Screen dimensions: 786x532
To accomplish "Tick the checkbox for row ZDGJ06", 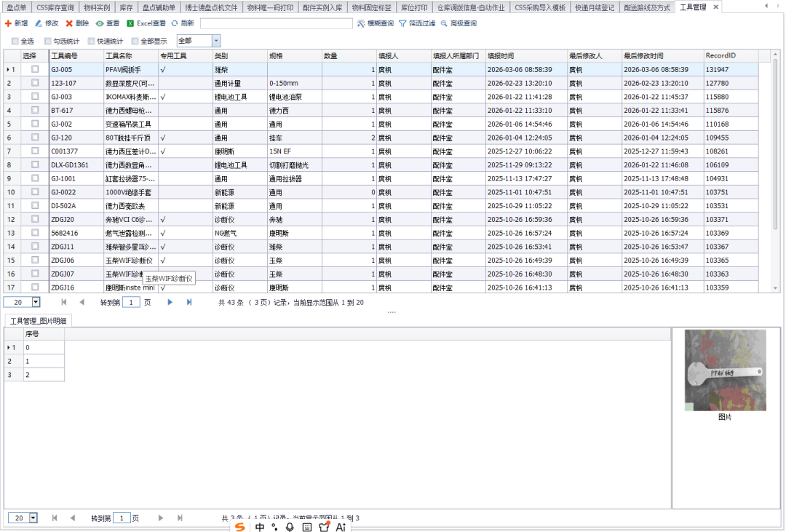I will pyautogui.click(x=35, y=260).
